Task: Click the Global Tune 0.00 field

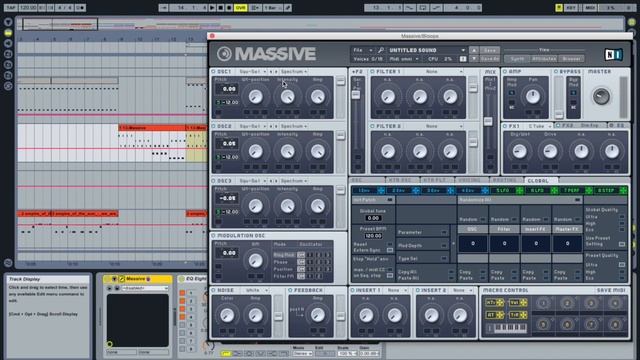Action: point(373,218)
